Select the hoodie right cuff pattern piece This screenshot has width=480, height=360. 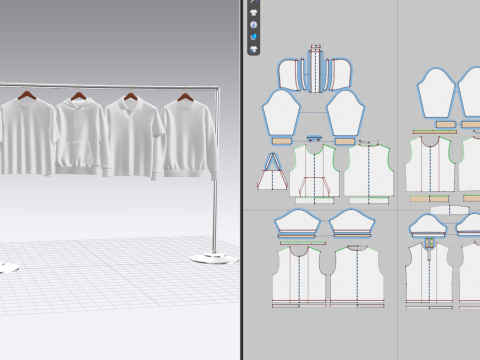pyautogui.click(x=345, y=141)
